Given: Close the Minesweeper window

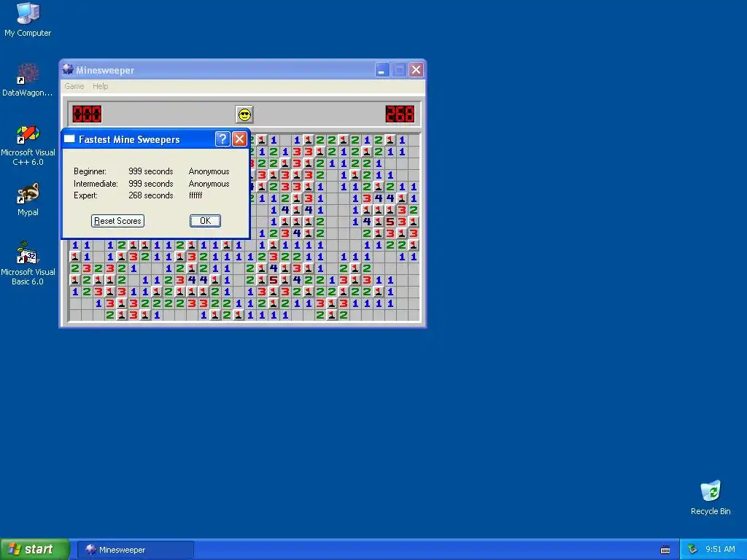Looking at the screenshot, I should [416, 70].
